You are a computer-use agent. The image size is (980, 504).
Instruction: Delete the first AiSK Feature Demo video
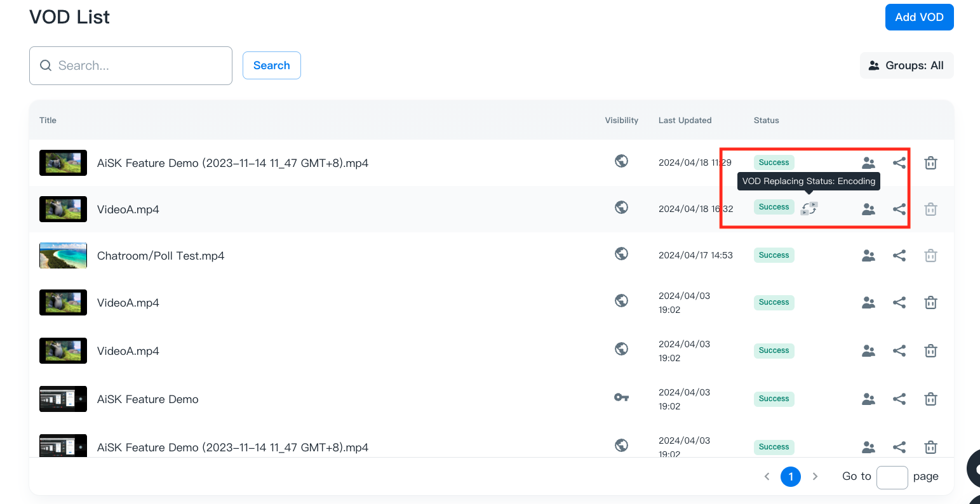[x=930, y=163]
